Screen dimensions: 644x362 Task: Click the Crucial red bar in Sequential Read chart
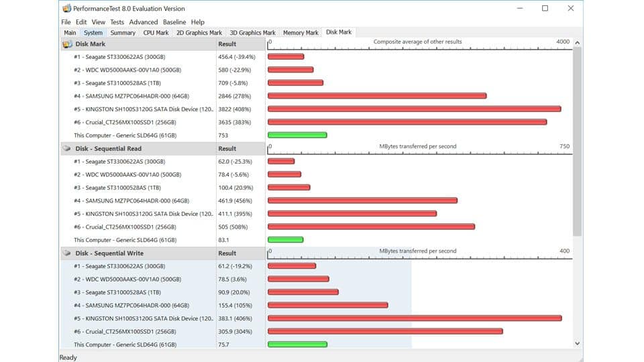click(x=371, y=227)
